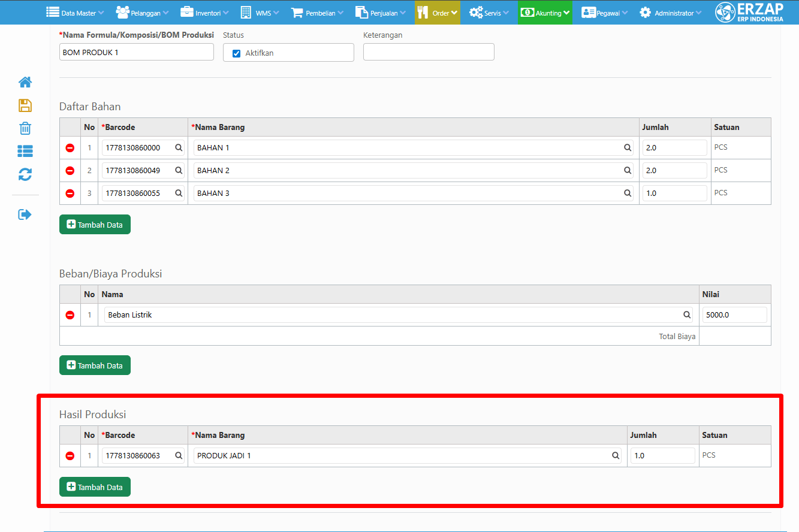799x532 pixels.
Task: Open the Pegawai menu
Action: coord(604,12)
